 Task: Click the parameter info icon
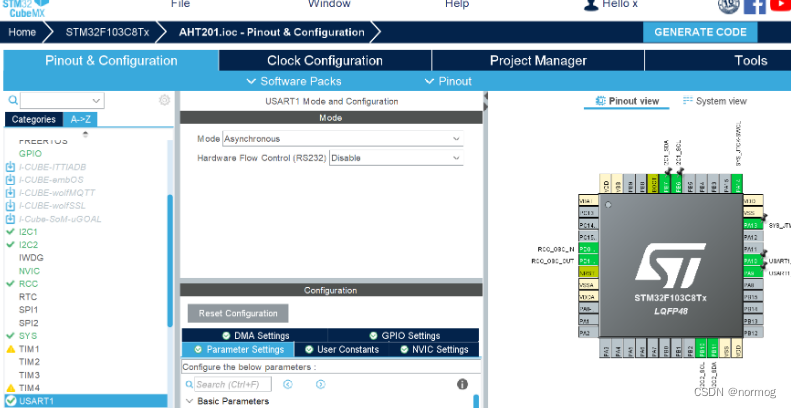coord(462,384)
